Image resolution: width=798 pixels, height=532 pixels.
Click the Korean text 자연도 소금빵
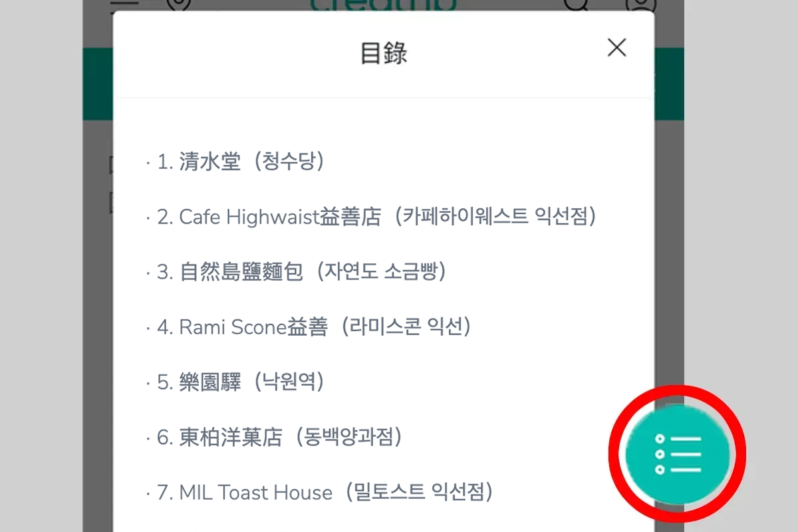(380, 272)
